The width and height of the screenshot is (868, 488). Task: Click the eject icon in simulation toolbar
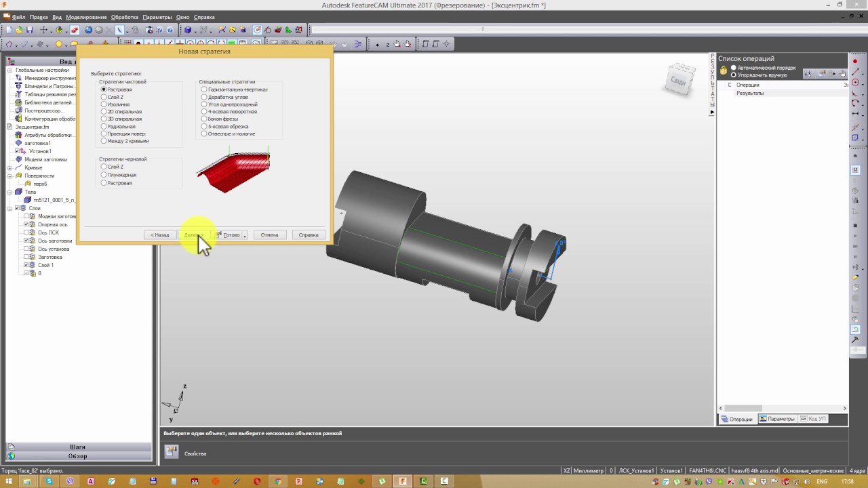coord(855,156)
